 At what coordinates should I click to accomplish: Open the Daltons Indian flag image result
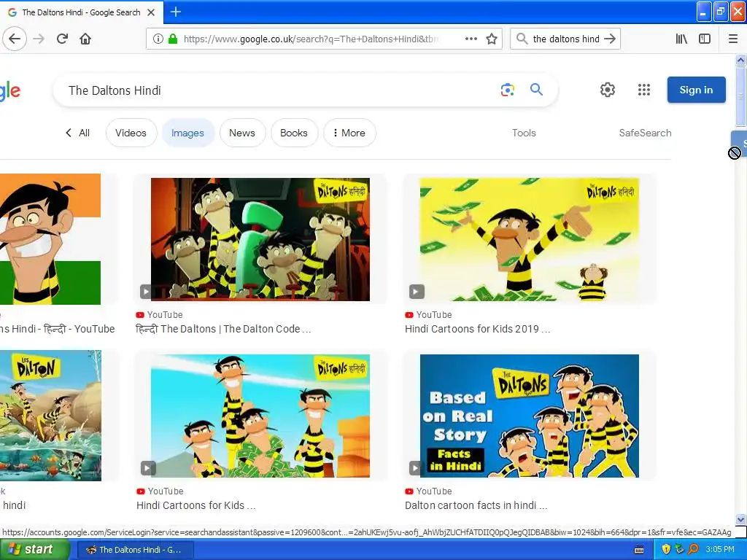pos(50,239)
